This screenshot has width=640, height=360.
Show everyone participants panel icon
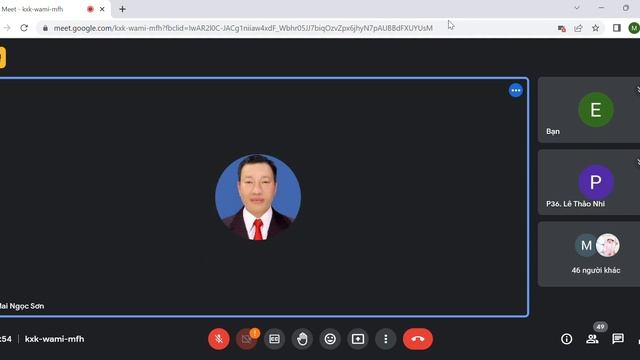click(x=592, y=339)
